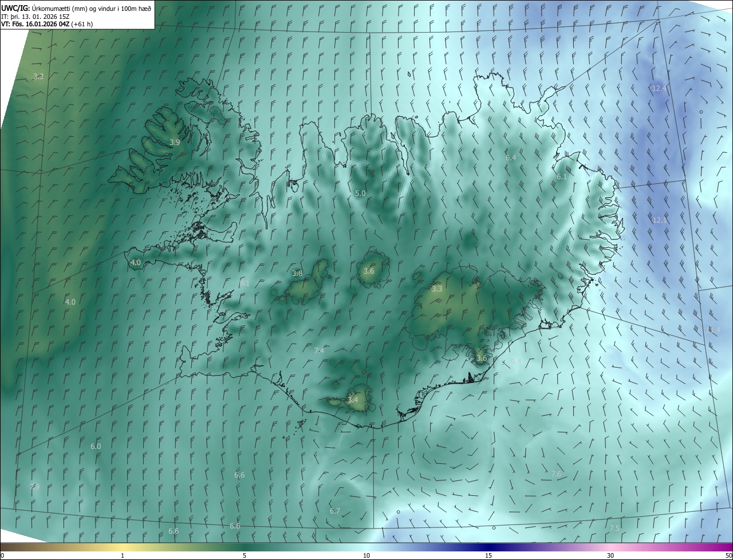Click the "UWC/IG:" header label
Viewport: 733px width, 560px height.
coord(15,7)
